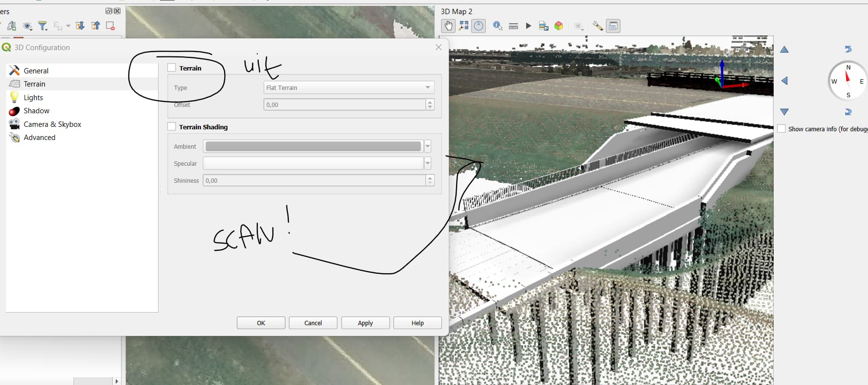Enable the Terrain Shading checkbox
The image size is (868, 385).
172,127
